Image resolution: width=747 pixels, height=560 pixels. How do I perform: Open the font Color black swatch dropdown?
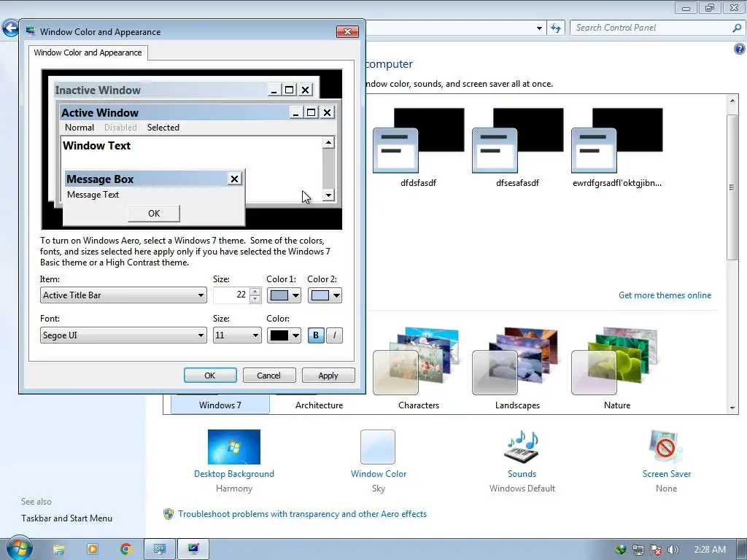(x=284, y=335)
